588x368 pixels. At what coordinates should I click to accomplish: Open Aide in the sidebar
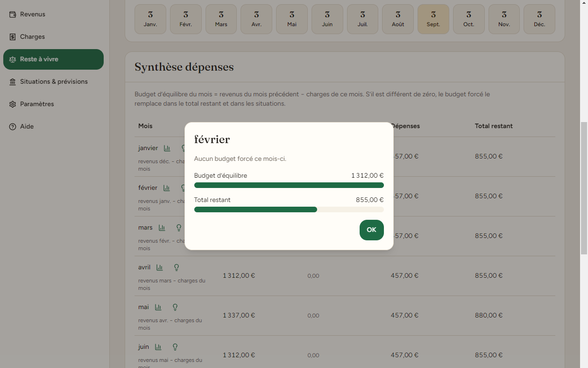pos(53,127)
